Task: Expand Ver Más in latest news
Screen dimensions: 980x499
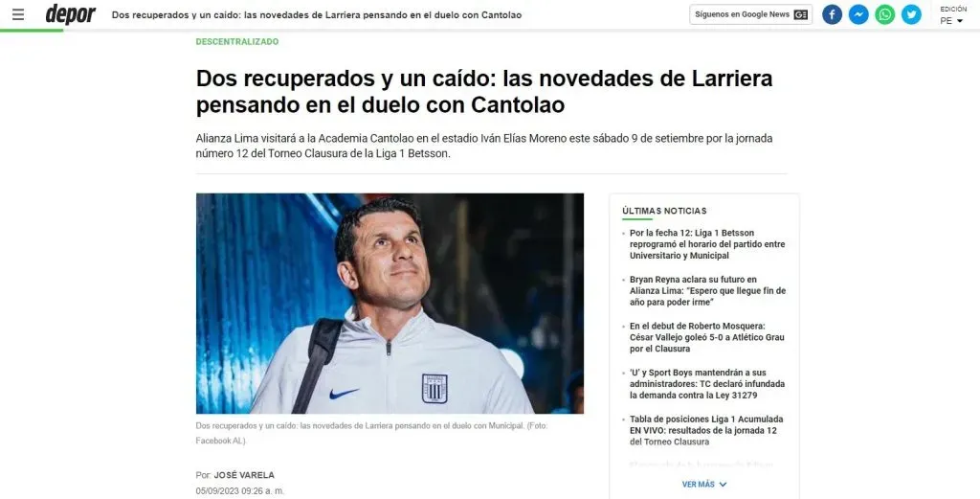Action: [x=704, y=484]
